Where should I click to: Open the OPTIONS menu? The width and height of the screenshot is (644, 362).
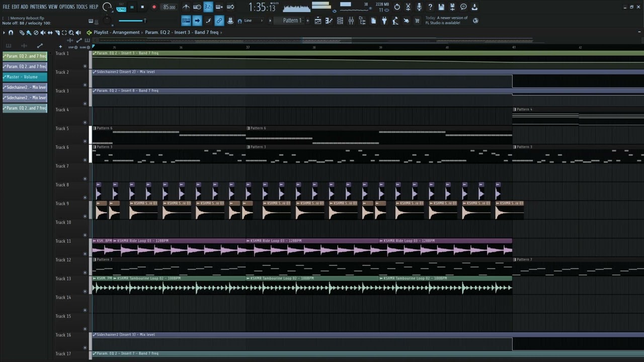coord(67,7)
